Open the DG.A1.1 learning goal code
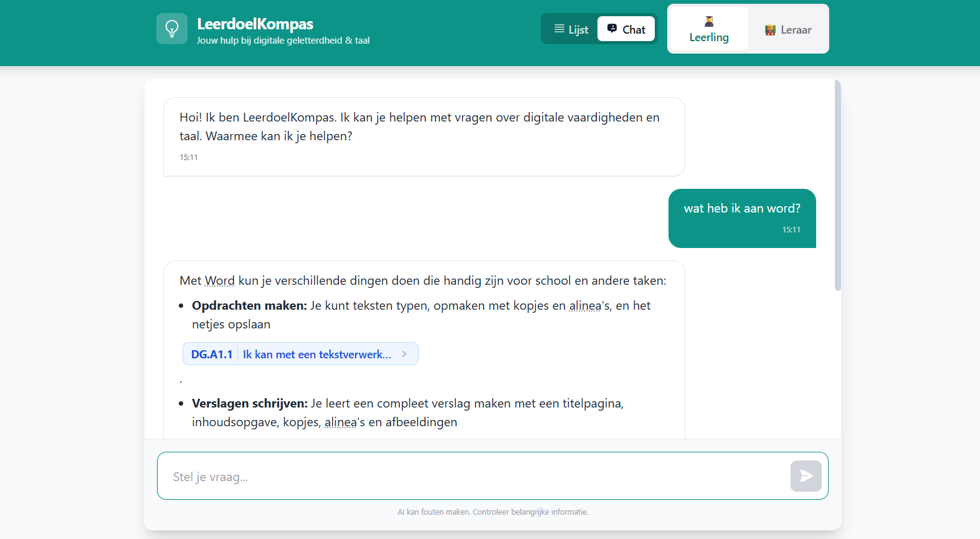 [x=212, y=354]
